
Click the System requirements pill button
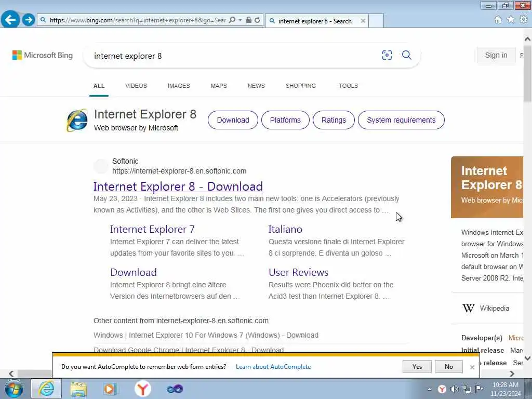click(401, 120)
